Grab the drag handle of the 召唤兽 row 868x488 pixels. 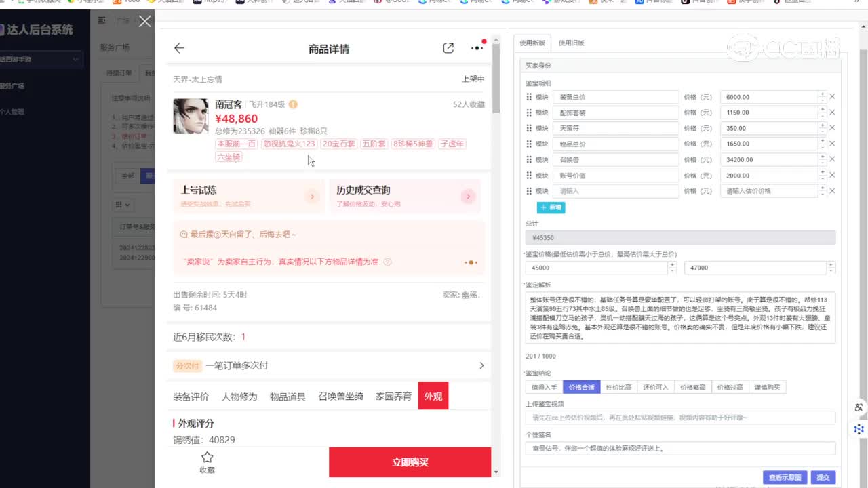530,160
